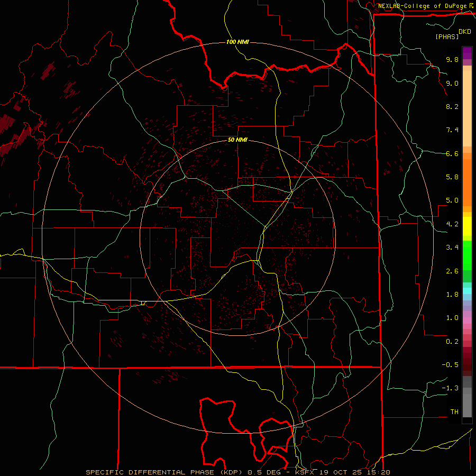This screenshot has height=476, width=476.
Task: Click the 8.2 scale value
Action: (x=452, y=106)
